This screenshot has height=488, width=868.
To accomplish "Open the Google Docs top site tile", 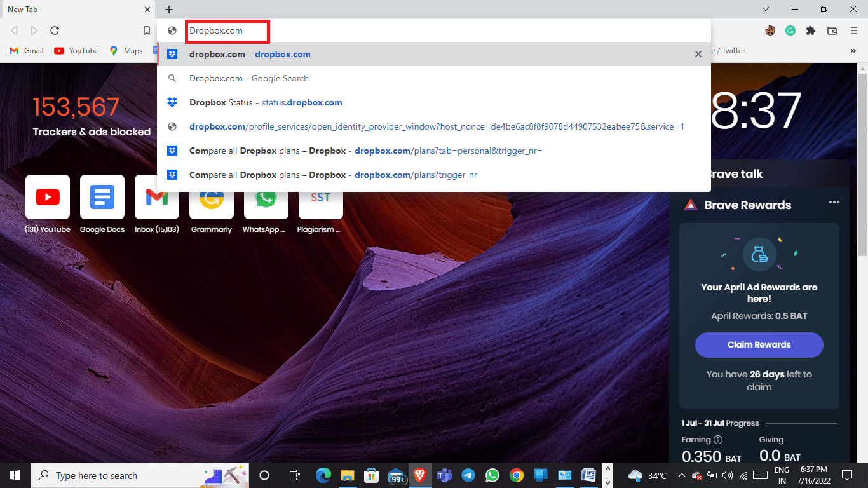I will [x=102, y=203].
